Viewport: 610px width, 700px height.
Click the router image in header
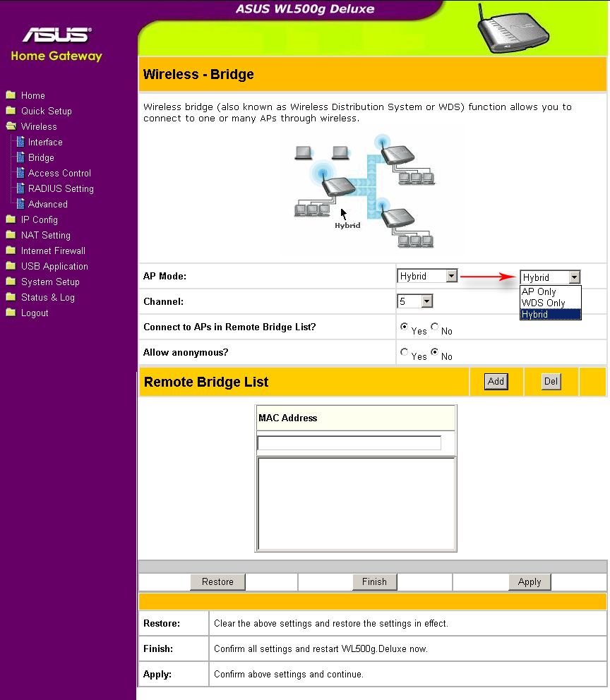[x=513, y=29]
